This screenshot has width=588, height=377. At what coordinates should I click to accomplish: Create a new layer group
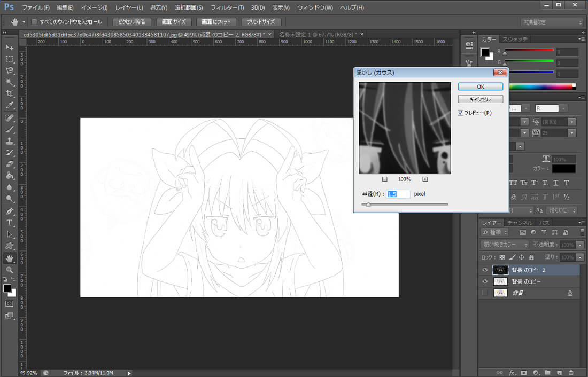coord(547,373)
